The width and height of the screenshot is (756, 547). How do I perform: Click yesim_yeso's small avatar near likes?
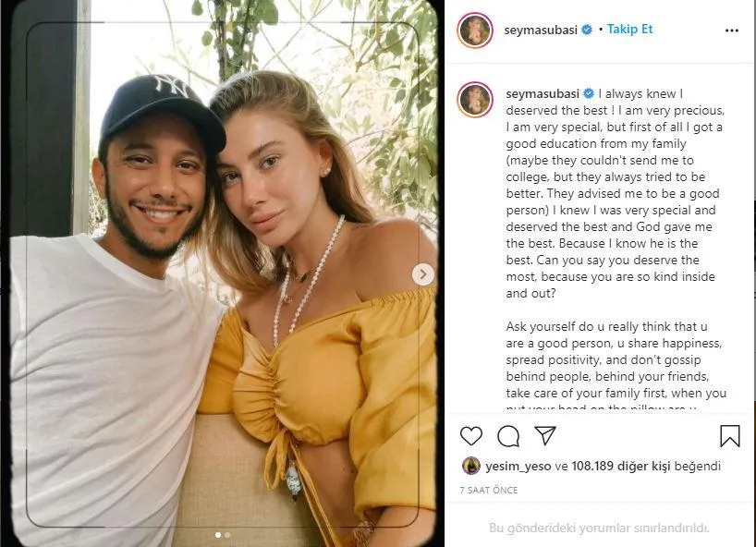pos(471,466)
